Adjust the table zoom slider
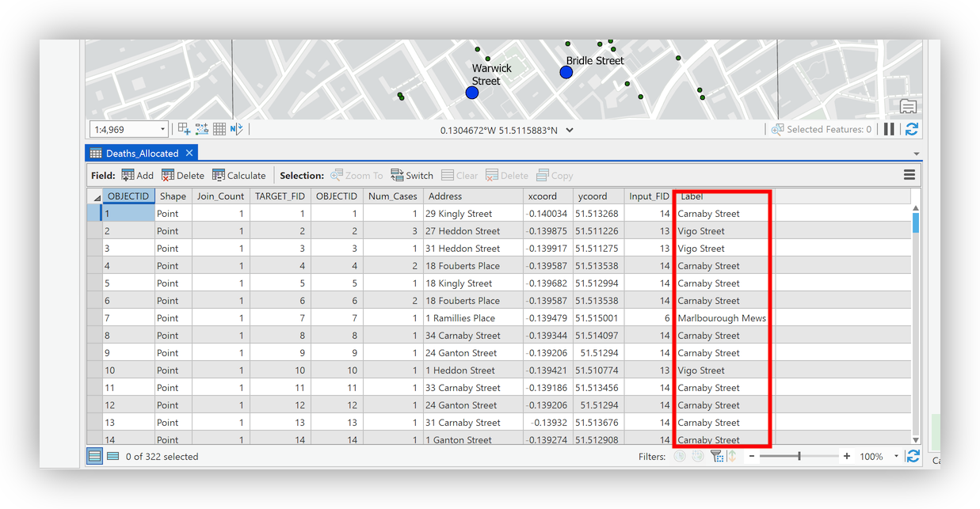This screenshot has height=509, width=980. click(799, 457)
